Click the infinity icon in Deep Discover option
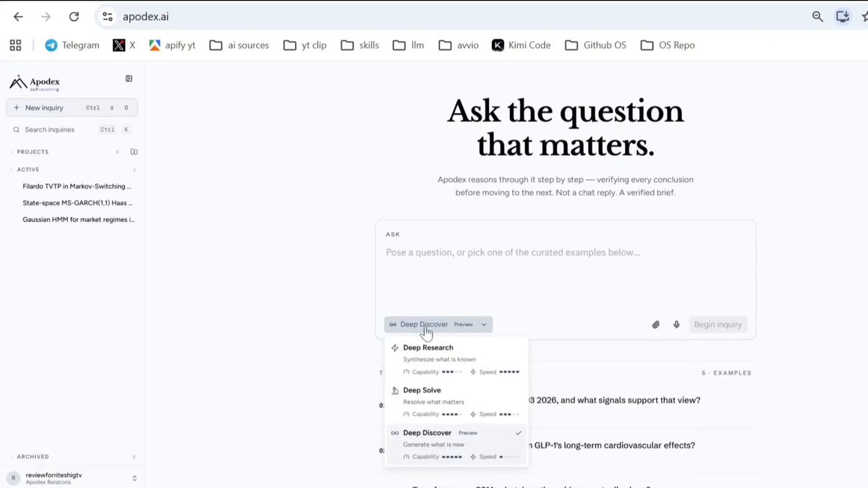This screenshot has height=488, width=868. coord(395,433)
